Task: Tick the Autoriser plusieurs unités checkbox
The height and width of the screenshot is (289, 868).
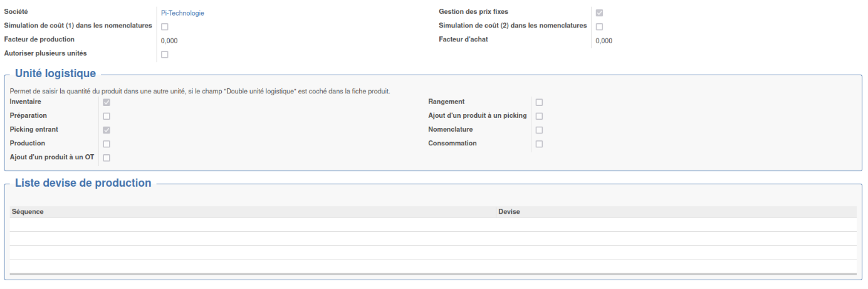Action: pos(165,55)
